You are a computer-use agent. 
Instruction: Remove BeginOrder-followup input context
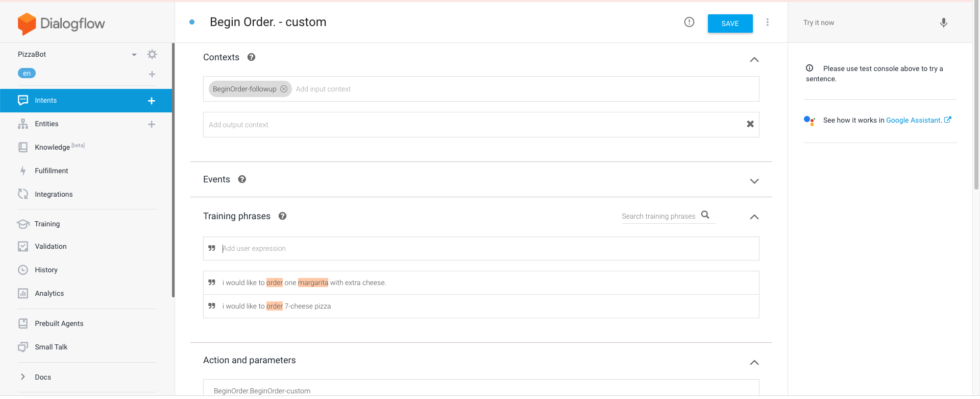284,89
